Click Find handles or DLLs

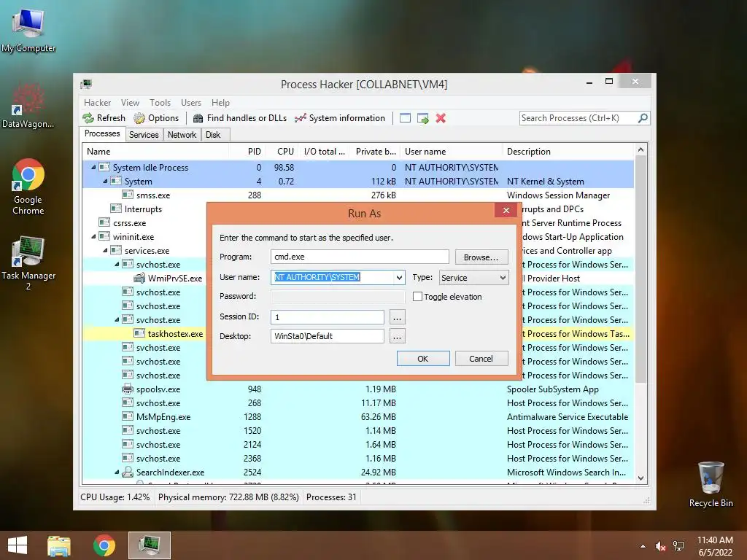pos(240,118)
